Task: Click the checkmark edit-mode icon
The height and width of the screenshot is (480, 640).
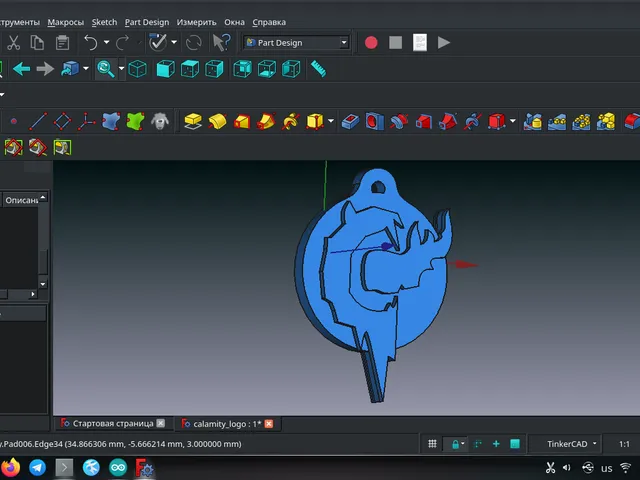Action: pyautogui.click(x=158, y=42)
